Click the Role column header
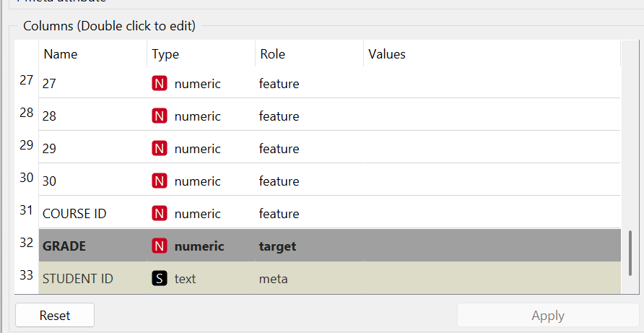Screen dimensions: 644x333 [x=309, y=54]
